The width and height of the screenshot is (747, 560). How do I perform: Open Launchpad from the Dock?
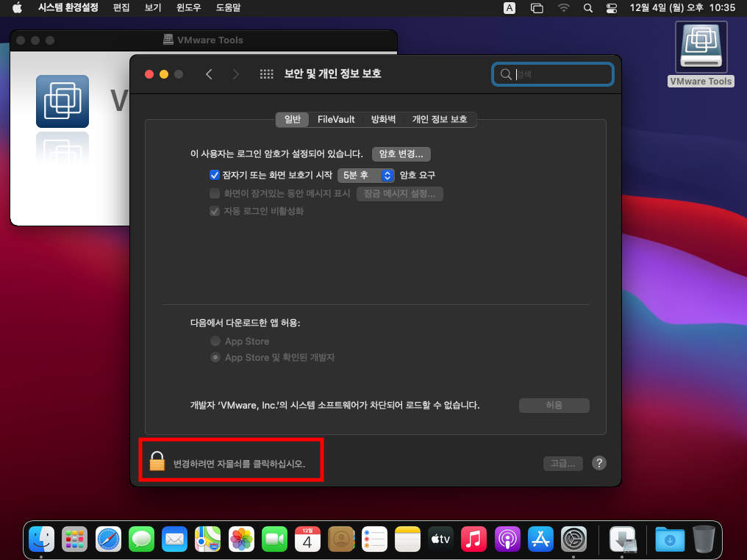tap(75, 539)
